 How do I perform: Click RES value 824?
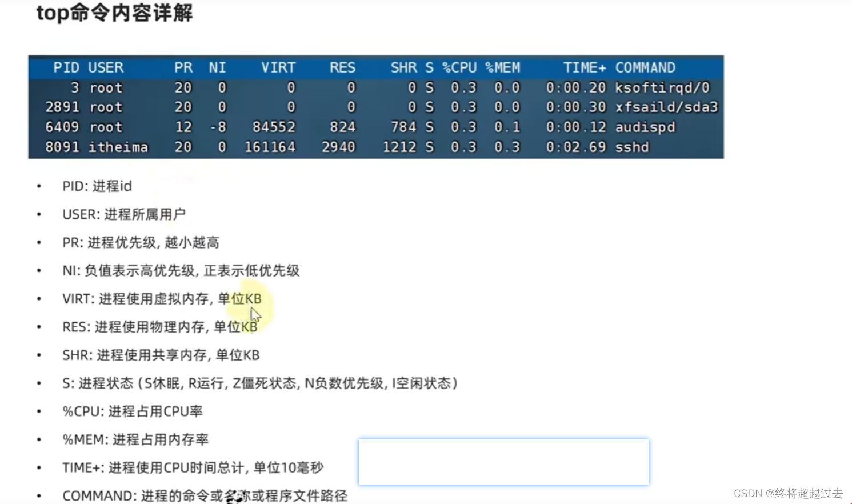click(343, 127)
